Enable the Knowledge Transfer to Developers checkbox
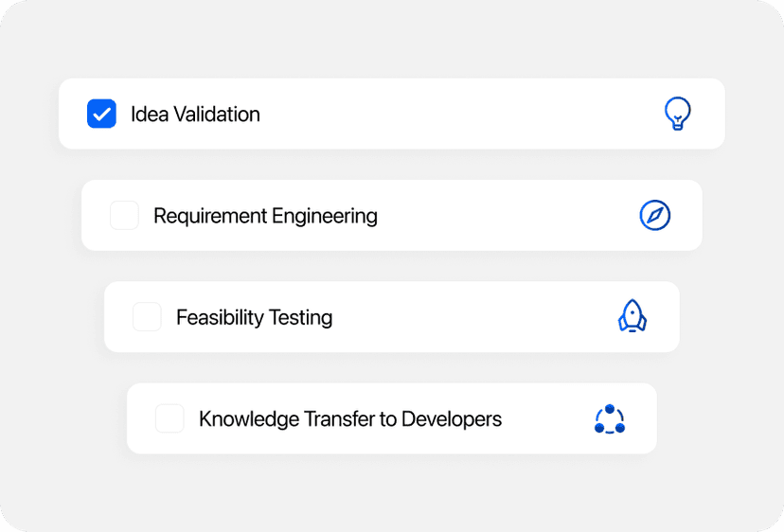Screen dimensions: 784x532 pos(169,418)
